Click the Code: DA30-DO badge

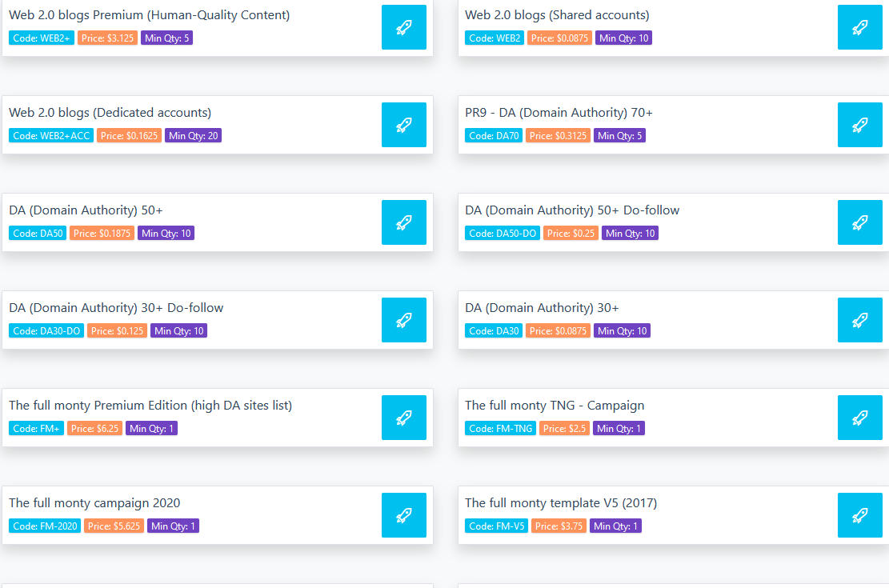46,330
